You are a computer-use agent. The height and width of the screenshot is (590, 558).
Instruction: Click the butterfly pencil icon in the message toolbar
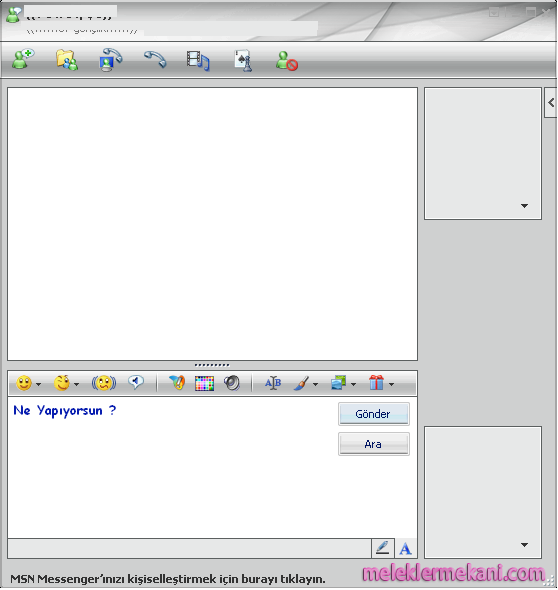177,383
